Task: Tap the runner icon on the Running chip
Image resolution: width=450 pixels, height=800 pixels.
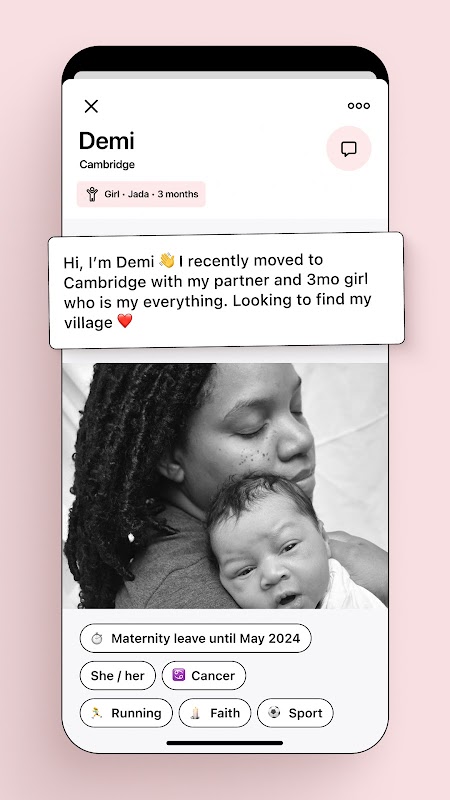Action: tap(97, 712)
